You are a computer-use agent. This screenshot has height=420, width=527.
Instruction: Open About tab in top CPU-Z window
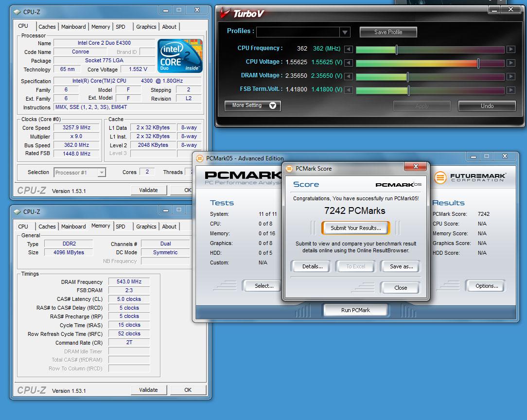[169, 27]
